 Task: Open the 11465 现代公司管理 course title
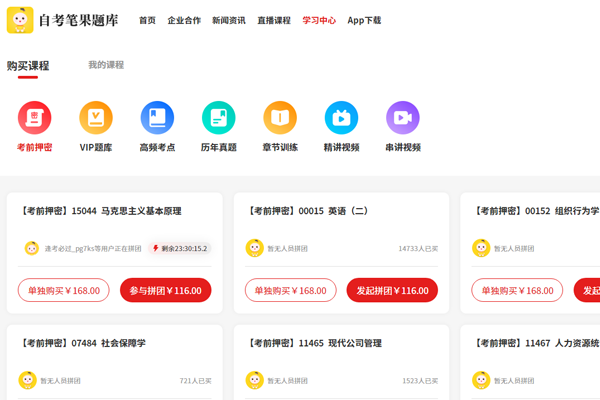[x=313, y=343]
